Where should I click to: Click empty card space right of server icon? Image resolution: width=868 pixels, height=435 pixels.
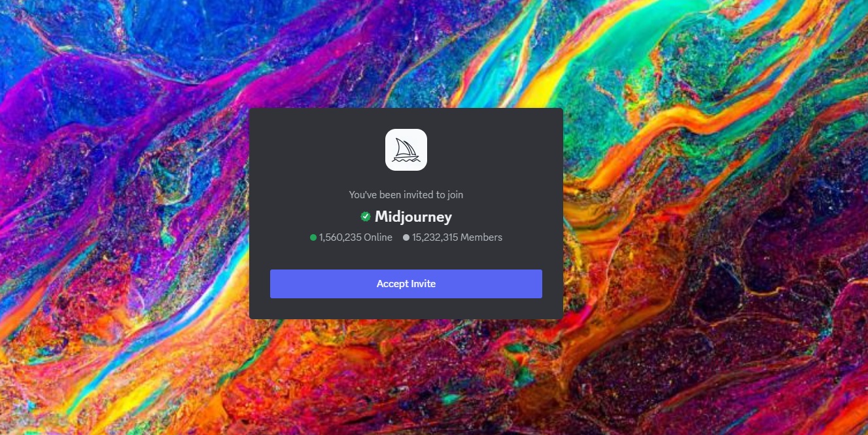(497, 150)
